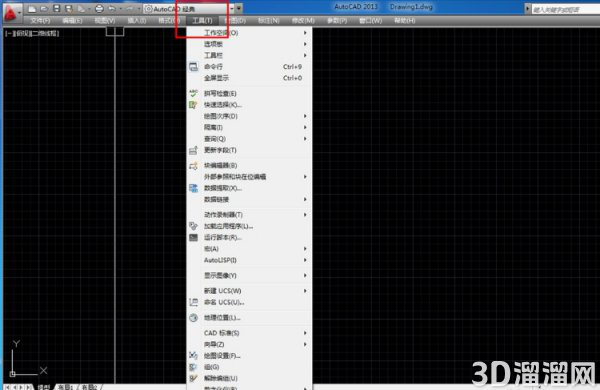Viewport: 600px width, 390px height.
Task: Open the 标注(N) menu
Action: click(269, 20)
